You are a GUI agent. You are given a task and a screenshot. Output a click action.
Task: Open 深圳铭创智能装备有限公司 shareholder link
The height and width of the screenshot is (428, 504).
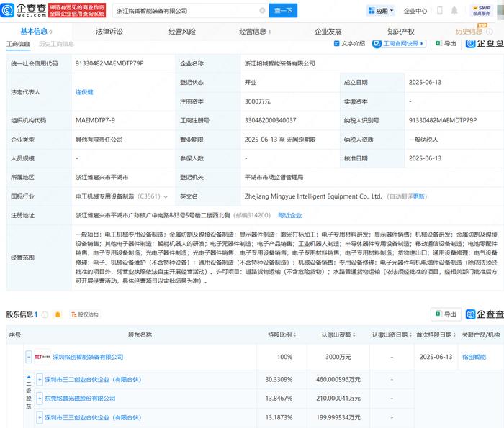click(x=88, y=357)
